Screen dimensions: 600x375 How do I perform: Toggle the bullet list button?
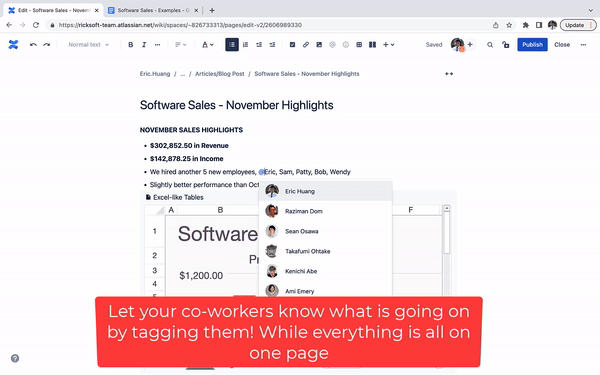[x=232, y=45]
